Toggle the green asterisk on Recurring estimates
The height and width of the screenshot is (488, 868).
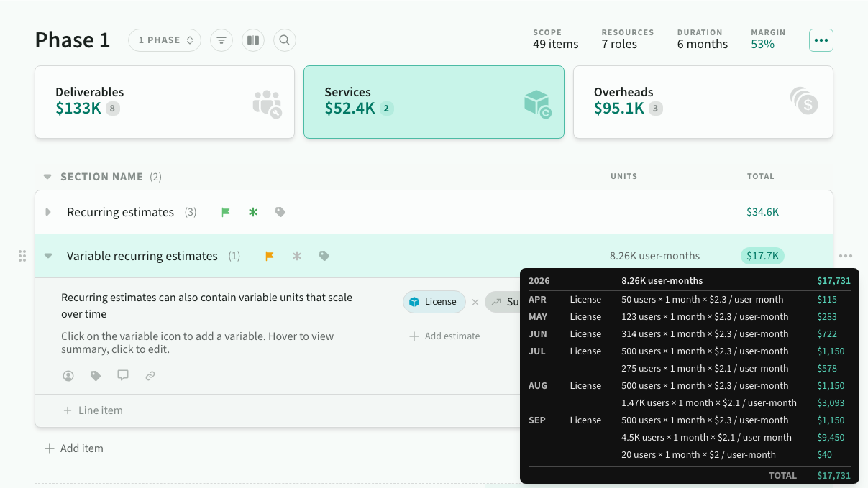[x=253, y=212]
